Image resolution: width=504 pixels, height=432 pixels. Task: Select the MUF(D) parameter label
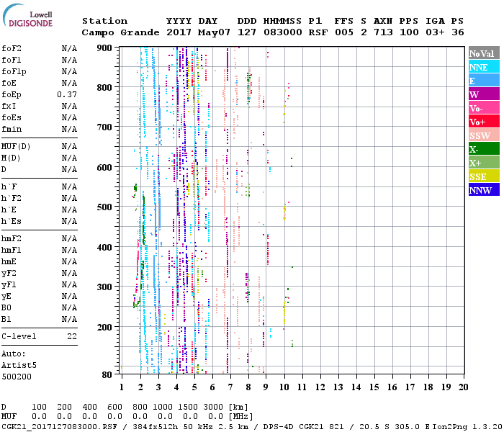click(x=14, y=146)
